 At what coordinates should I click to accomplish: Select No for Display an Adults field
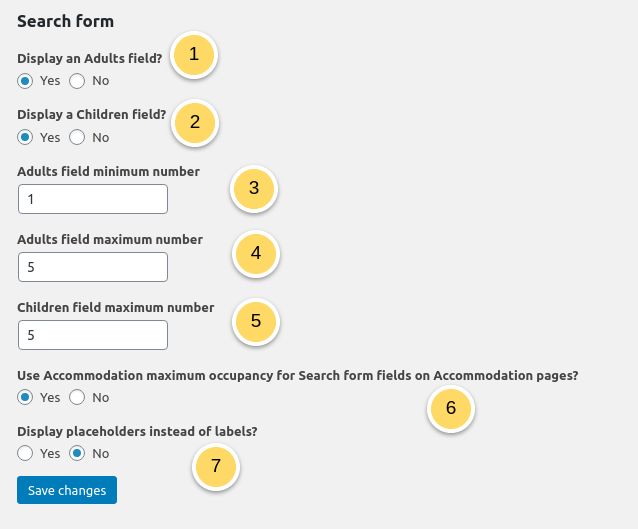77,81
